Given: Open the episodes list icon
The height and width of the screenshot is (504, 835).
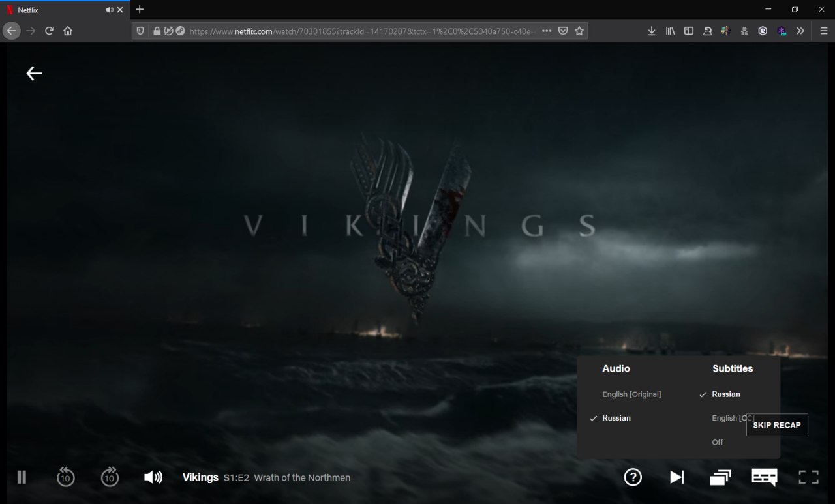Looking at the screenshot, I should coord(720,477).
